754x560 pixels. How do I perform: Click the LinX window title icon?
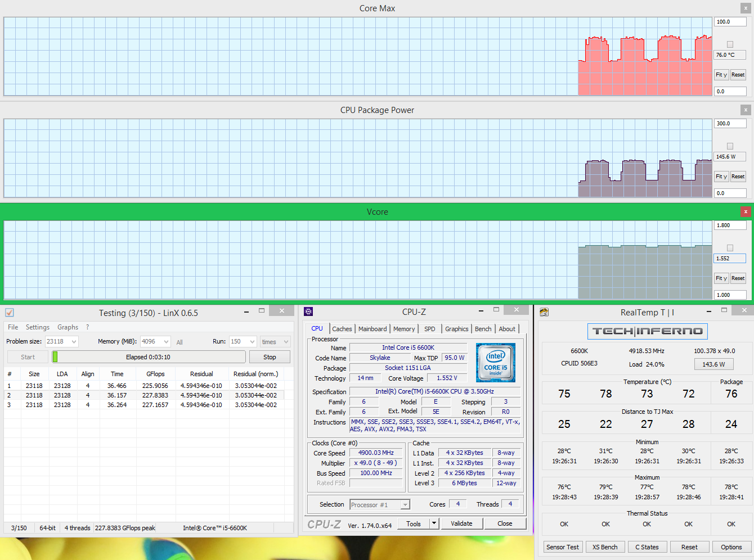pos(10,313)
